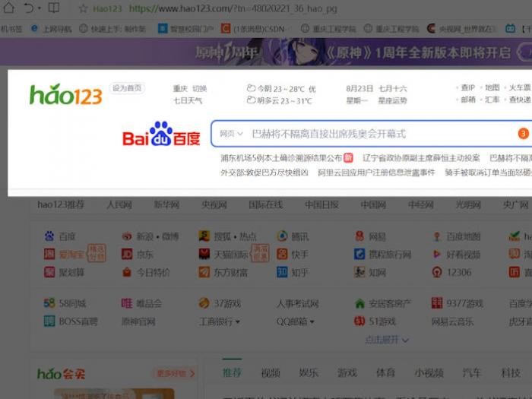This screenshot has height=399, width=532.
Task: Click the 58同城 icon
Action: point(49,303)
